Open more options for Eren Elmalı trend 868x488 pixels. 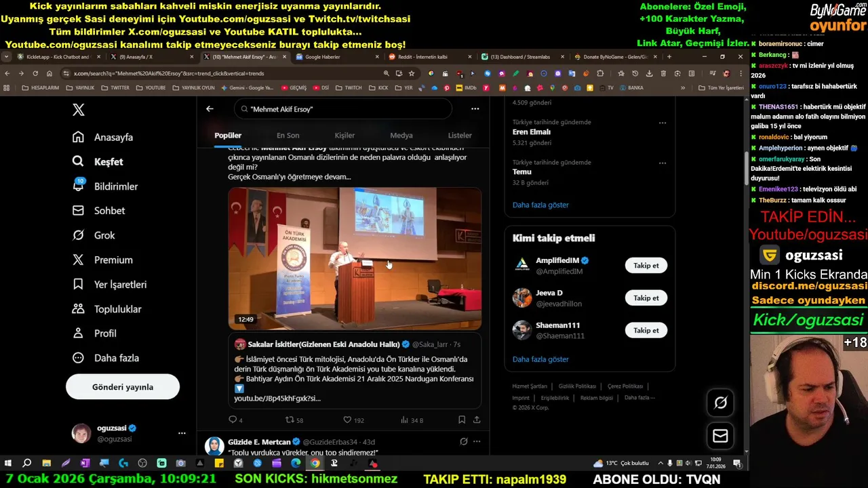tap(663, 123)
